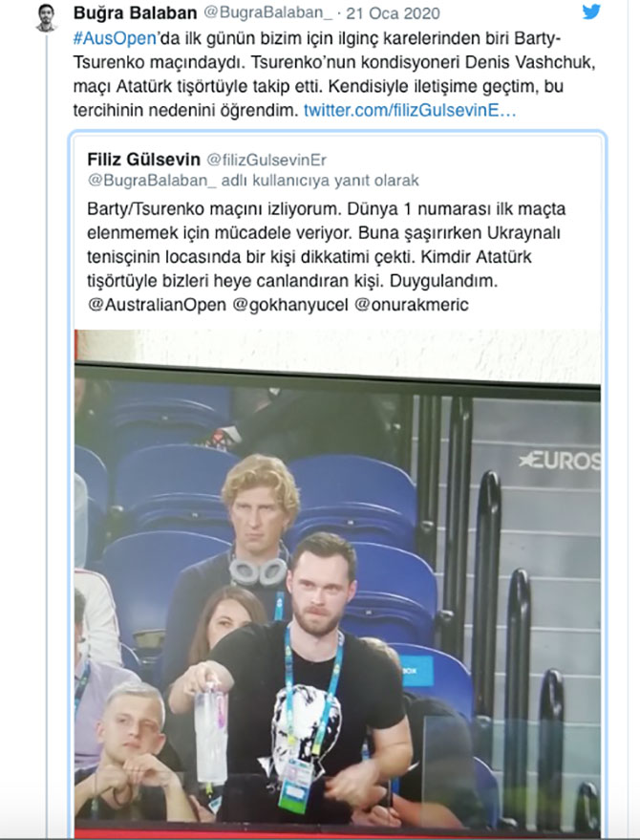Click the main tweet text about Barty-Tsurenko
Viewport: 640px width, 840px height.
coord(334,75)
